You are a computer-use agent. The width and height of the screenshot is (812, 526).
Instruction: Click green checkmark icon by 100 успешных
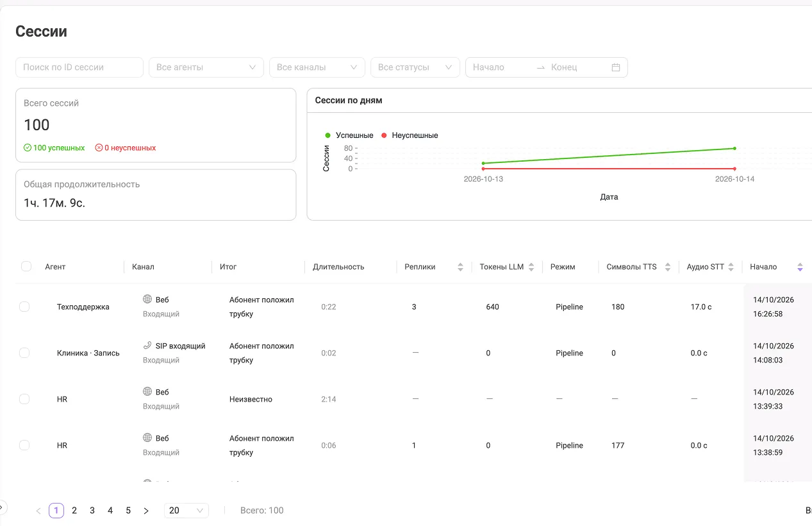[28, 148]
